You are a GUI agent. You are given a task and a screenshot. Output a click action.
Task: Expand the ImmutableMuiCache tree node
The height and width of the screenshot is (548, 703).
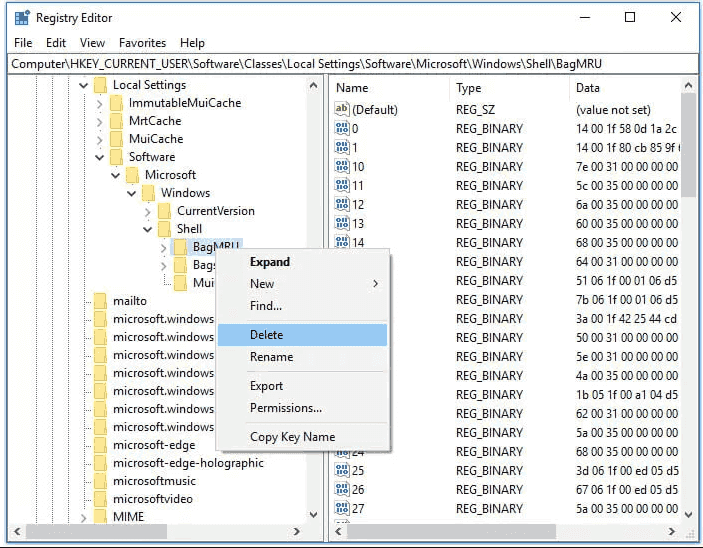point(100,104)
